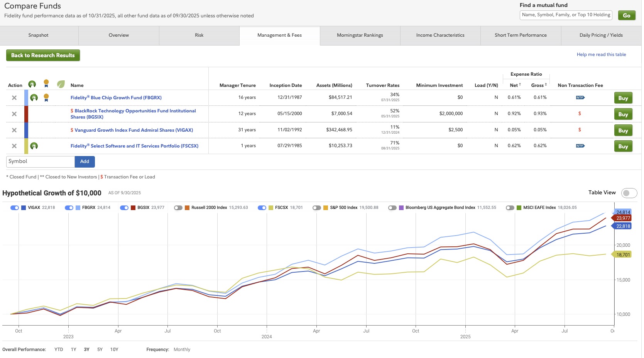
Task: Open the Frequency Monthly selector
Action: click(182, 350)
